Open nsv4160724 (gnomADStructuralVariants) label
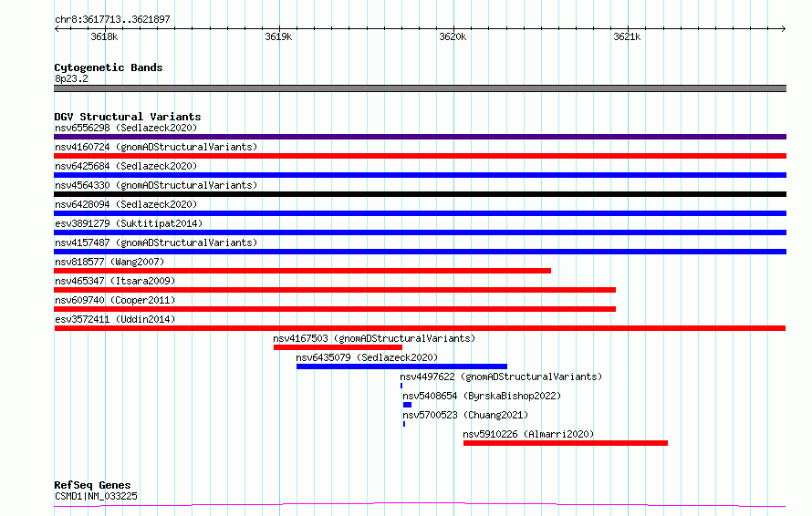 pos(156,147)
